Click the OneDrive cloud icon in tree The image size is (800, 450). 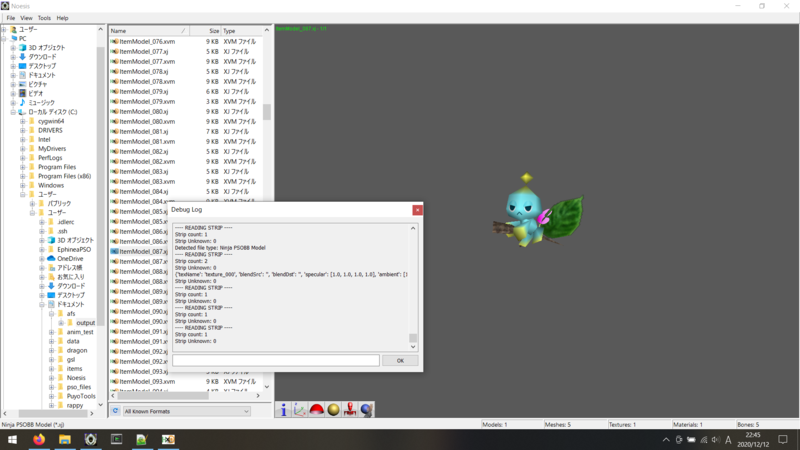coord(51,259)
